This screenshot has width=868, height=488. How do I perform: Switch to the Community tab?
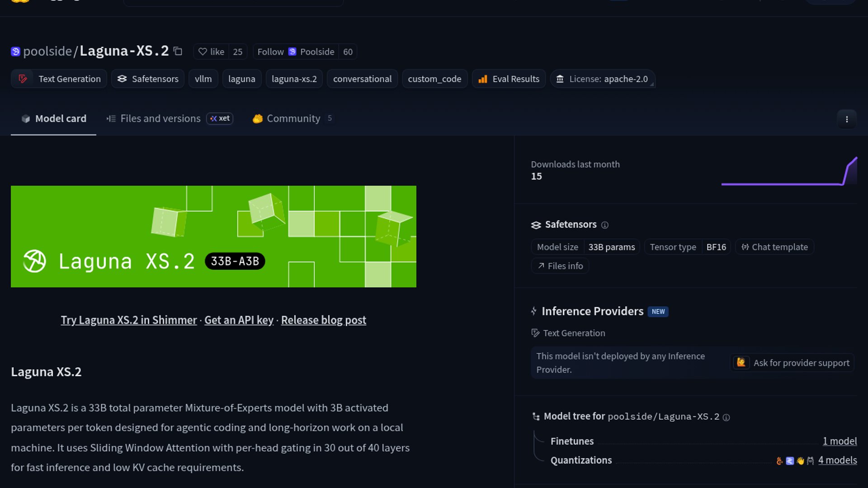(293, 118)
